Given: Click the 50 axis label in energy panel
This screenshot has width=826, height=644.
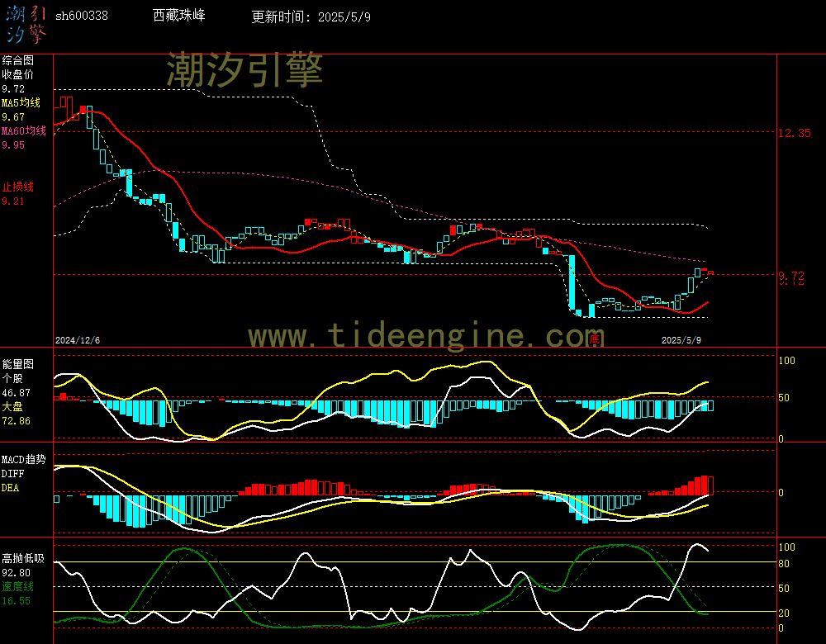Looking at the screenshot, I should (x=784, y=398).
